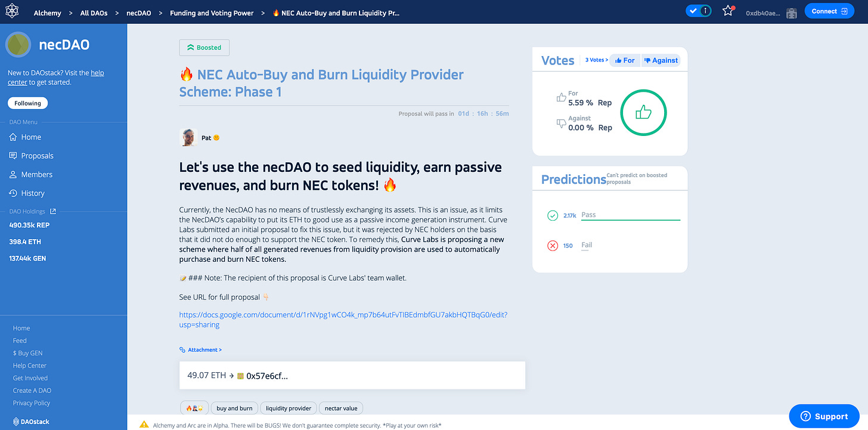The width and height of the screenshot is (868, 430).
Task: Vote For the proposal
Action: 625,60
